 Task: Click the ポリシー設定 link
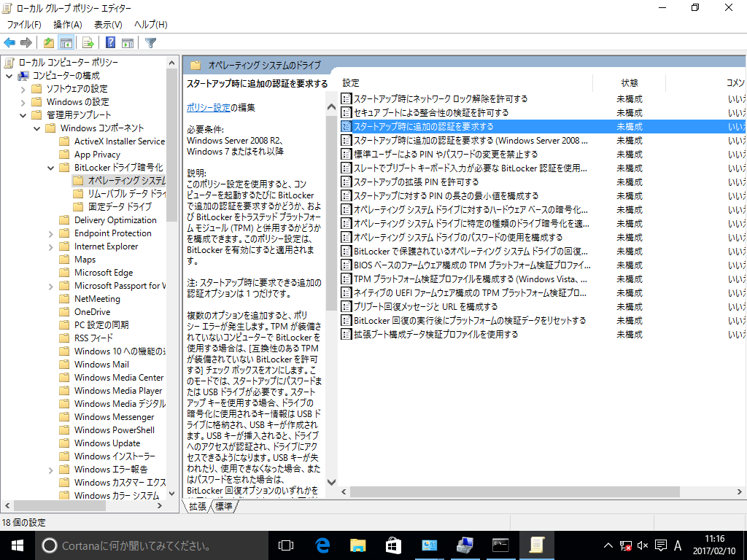[x=208, y=108]
